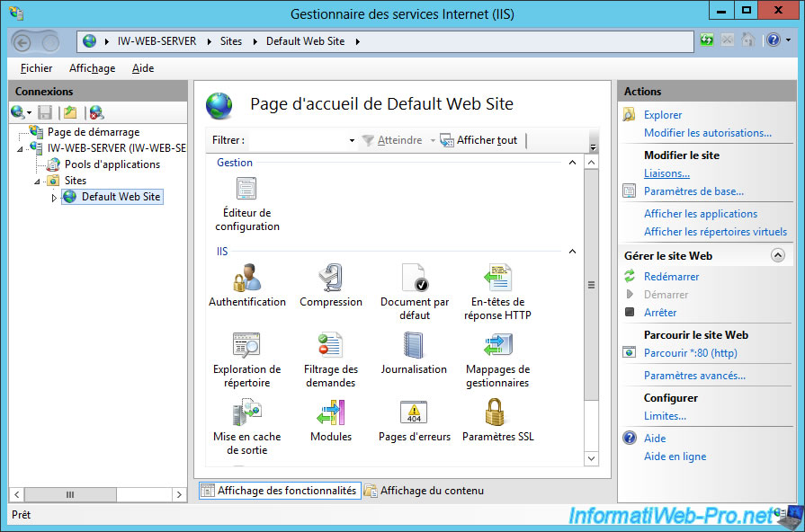Collapse the Gestion group section
Viewport: 805px width, 532px height.
pos(572,163)
